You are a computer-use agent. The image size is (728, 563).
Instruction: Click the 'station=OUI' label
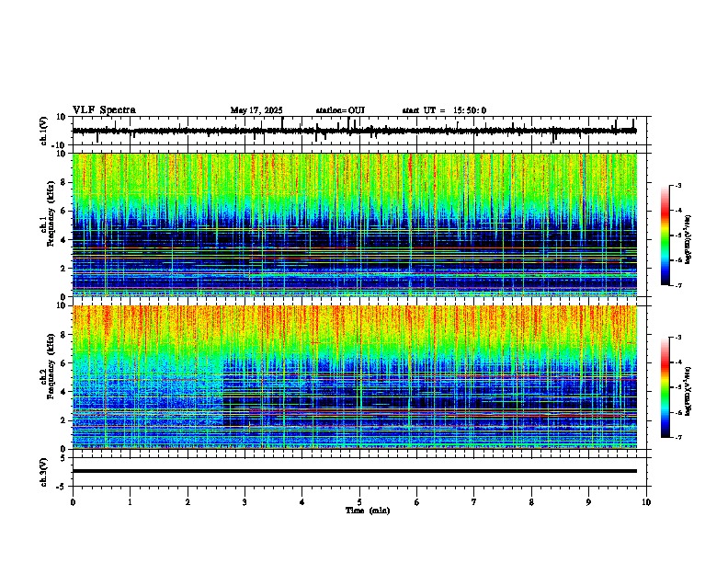340,110
